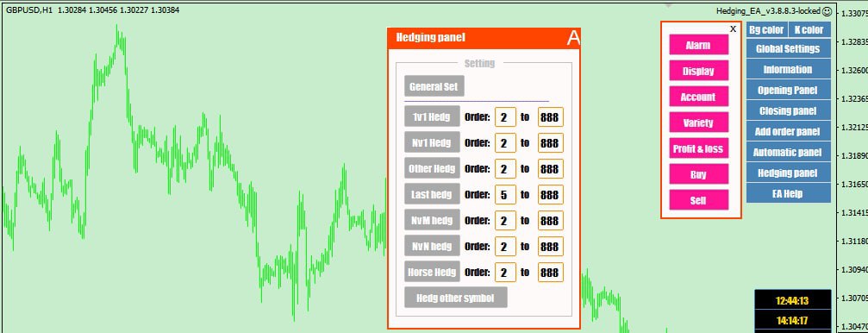The image size is (868, 333).
Task: Edit the Other Hedg end order field
Action: [x=550, y=169]
